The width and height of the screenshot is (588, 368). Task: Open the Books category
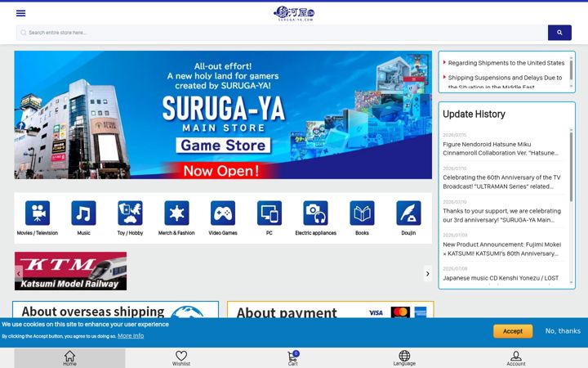[x=362, y=218]
